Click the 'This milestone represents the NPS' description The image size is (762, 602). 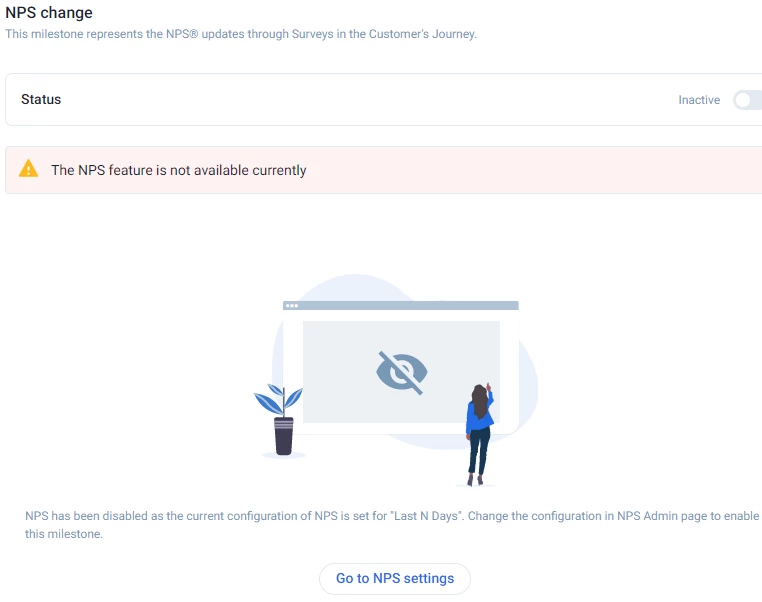[x=241, y=34]
